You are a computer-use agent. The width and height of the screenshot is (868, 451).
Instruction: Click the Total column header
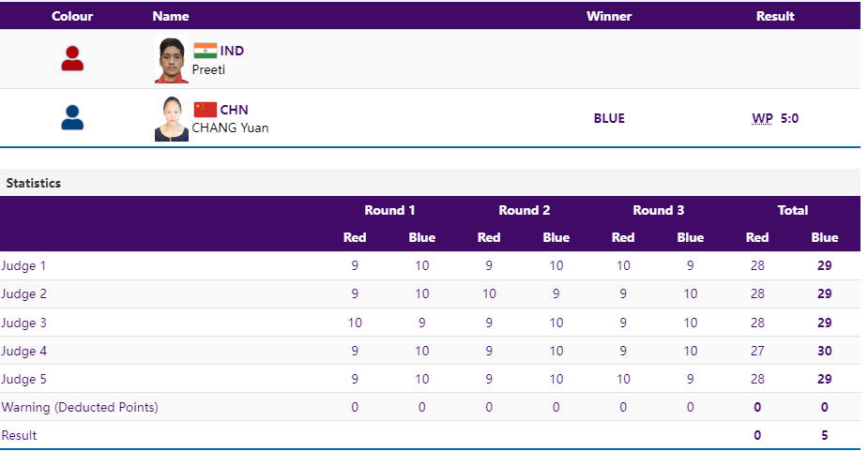(792, 210)
